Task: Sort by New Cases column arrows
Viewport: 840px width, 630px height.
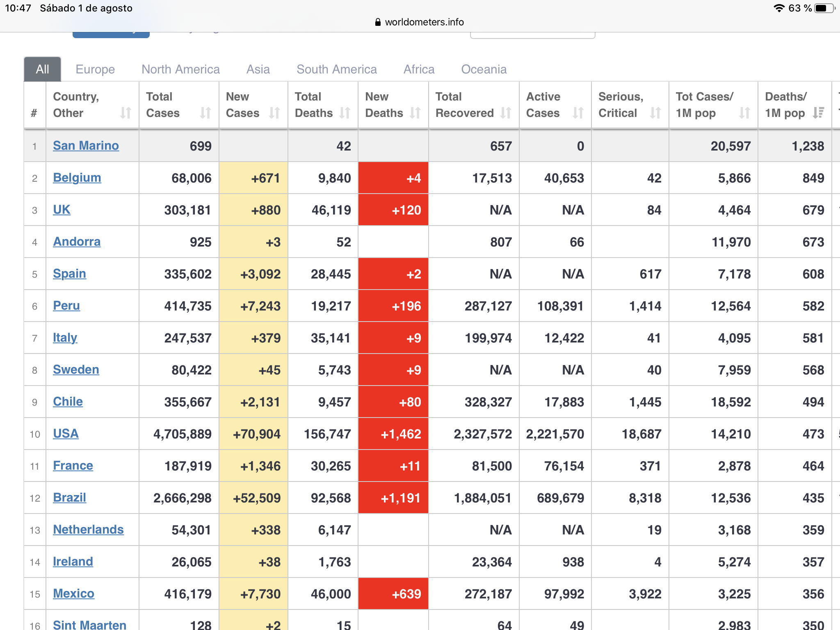Action: click(274, 113)
